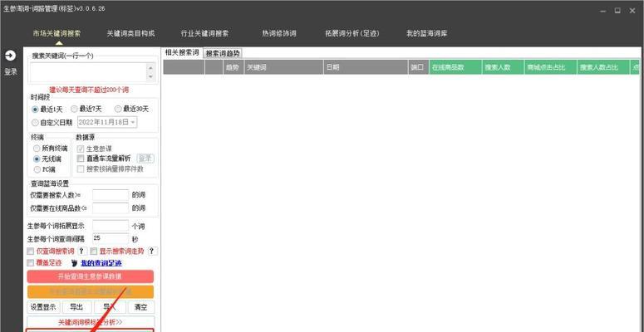Image resolution: width=644 pixels, height=332 pixels.
Task: Click the 设置显示 button
Action: (x=43, y=307)
